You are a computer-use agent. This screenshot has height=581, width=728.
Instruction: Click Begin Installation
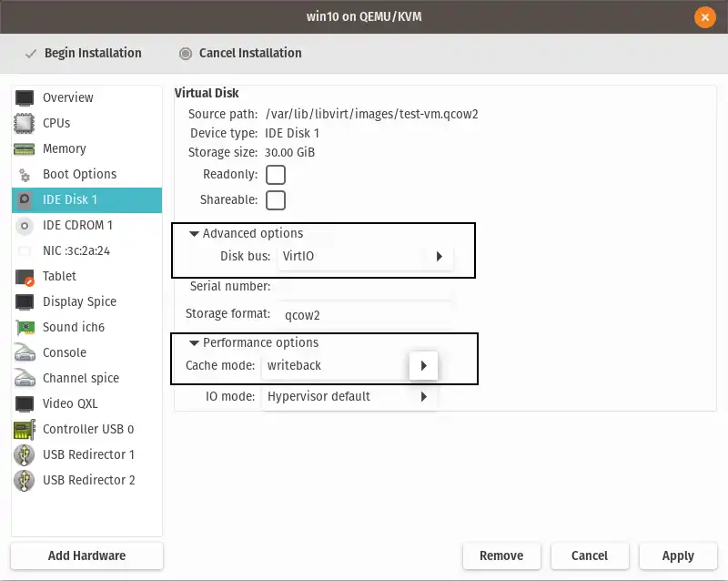(x=81, y=53)
